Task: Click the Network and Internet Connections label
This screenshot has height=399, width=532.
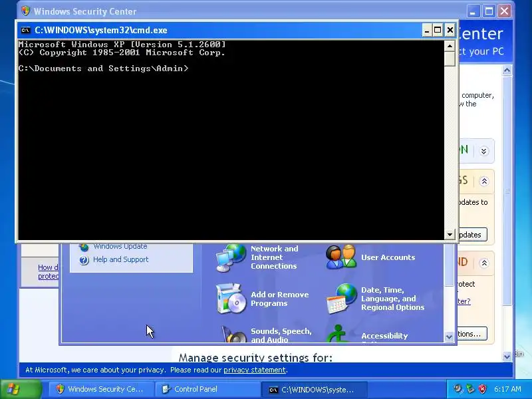Action: click(x=274, y=257)
